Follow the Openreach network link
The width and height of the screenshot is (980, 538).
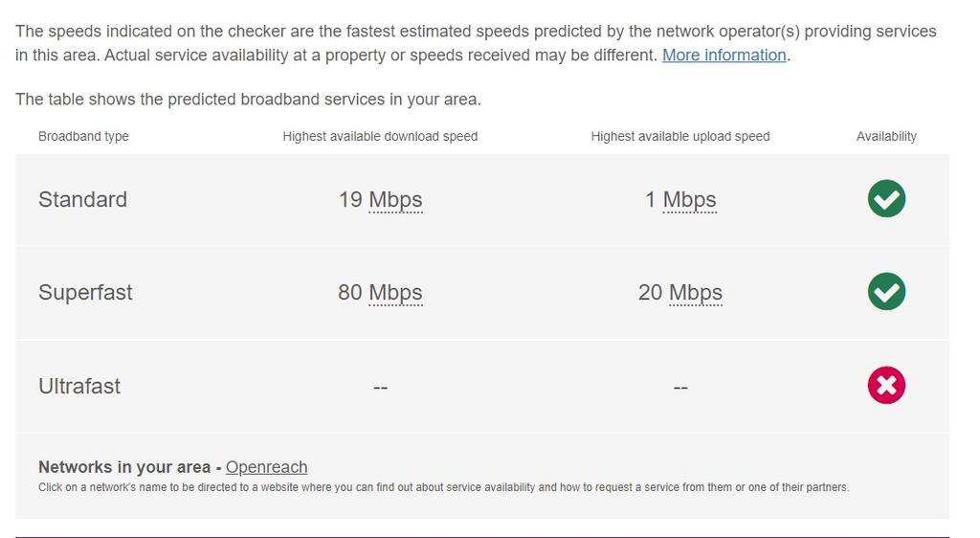[x=266, y=467]
